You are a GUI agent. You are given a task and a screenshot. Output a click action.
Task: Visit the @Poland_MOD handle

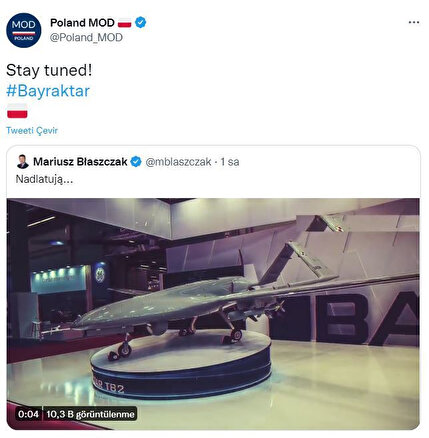(x=86, y=37)
